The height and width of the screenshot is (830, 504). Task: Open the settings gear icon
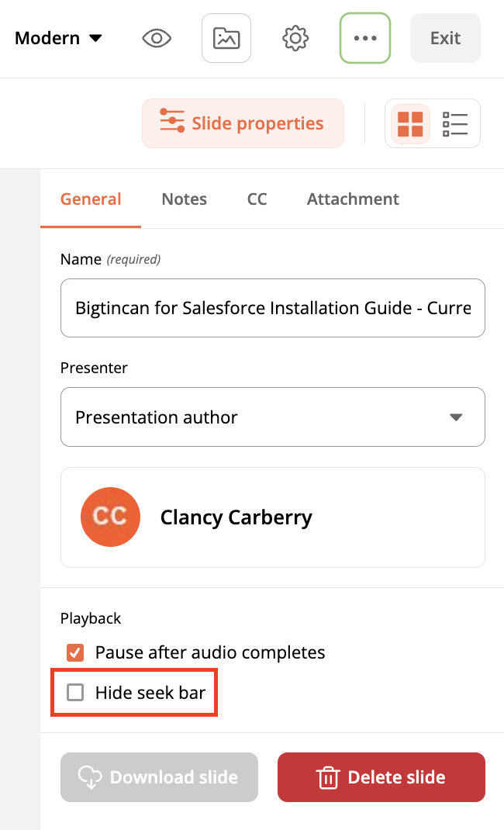(295, 38)
